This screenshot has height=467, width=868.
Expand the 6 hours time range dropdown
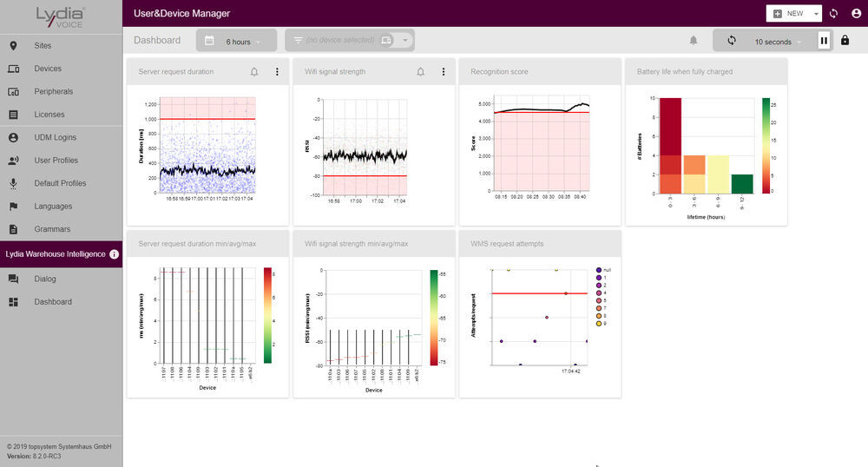(x=237, y=41)
